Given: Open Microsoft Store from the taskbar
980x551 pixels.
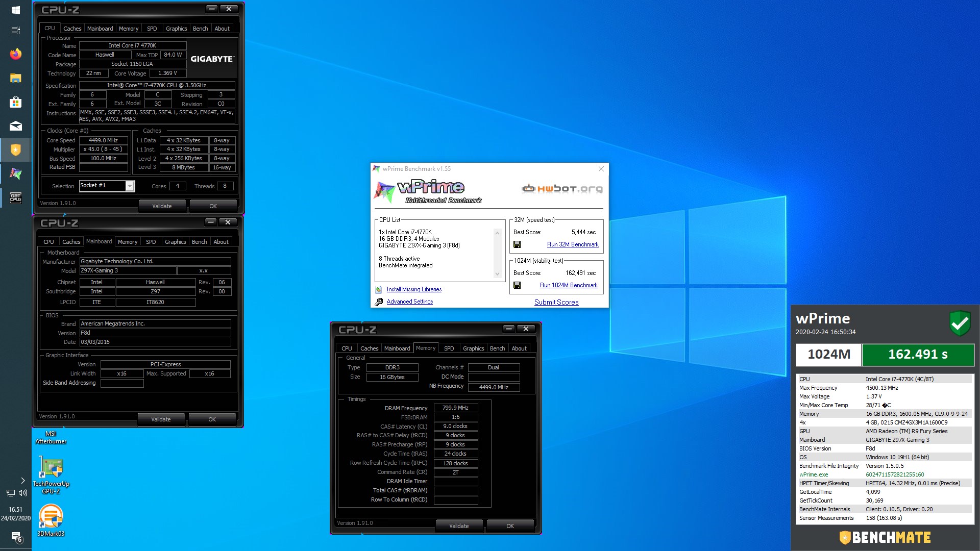Looking at the screenshot, I should [x=15, y=102].
